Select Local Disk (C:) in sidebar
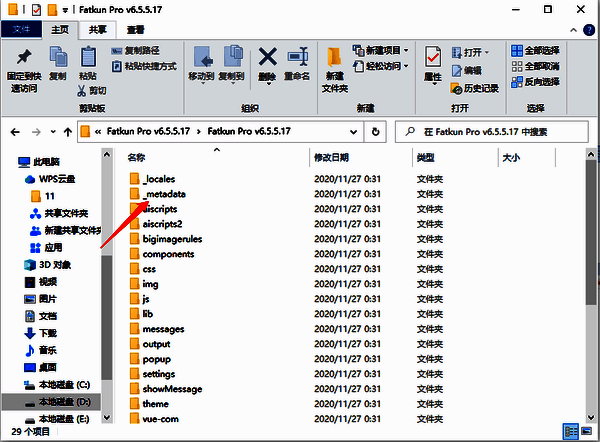Image resolution: width=600 pixels, height=442 pixels. coord(57,385)
